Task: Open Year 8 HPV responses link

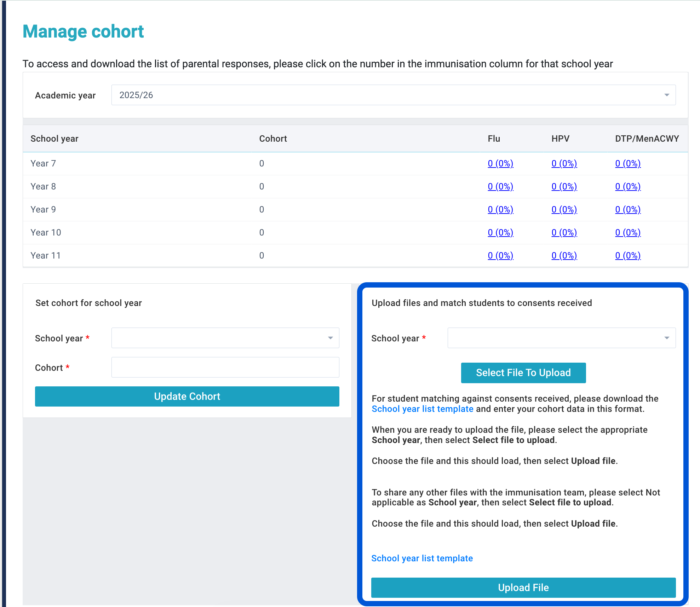Action: pyautogui.click(x=564, y=186)
